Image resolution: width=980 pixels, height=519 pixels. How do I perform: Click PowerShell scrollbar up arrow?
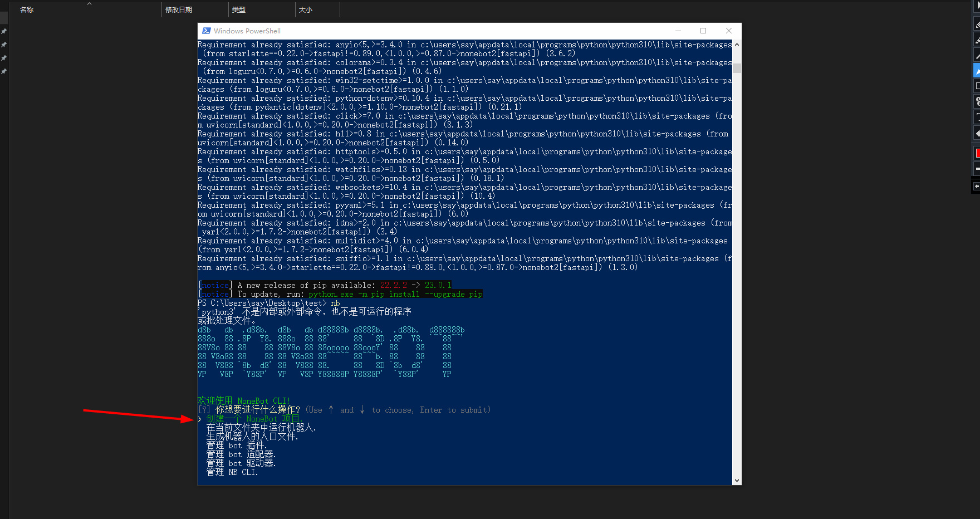tap(737, 45)
